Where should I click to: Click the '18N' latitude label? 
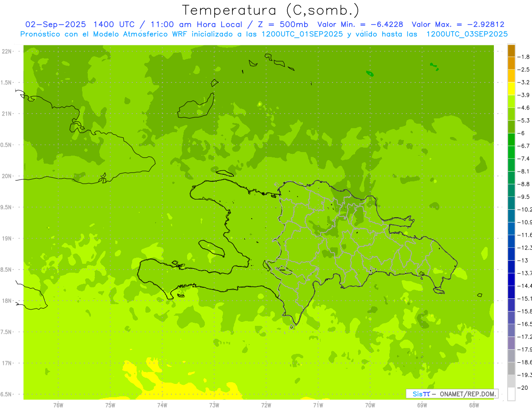pyautogui.click(x=7, y=301)
